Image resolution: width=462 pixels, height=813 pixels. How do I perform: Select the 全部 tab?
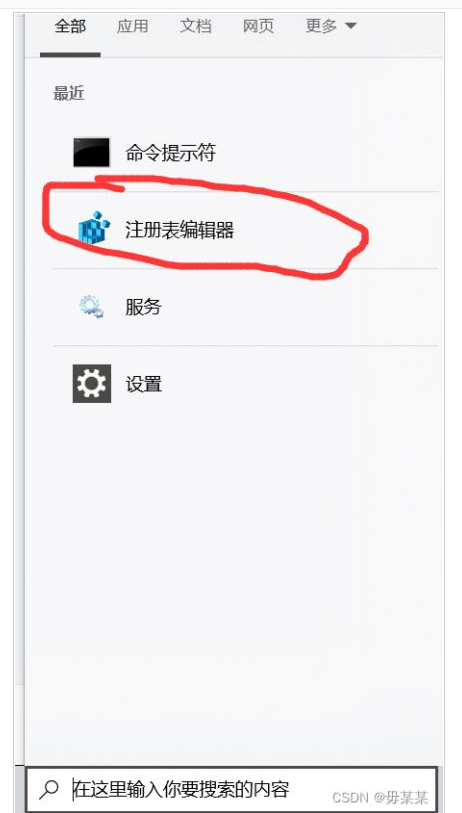70,26
